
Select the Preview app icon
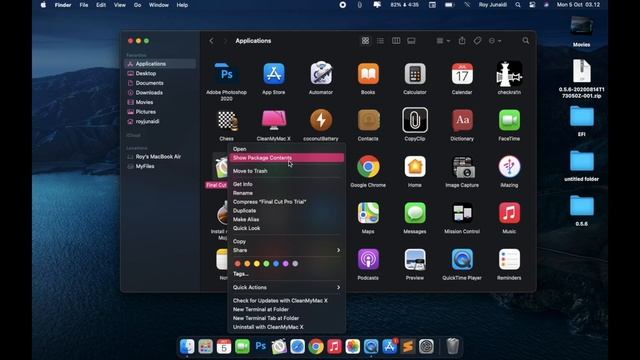point(415,259)
